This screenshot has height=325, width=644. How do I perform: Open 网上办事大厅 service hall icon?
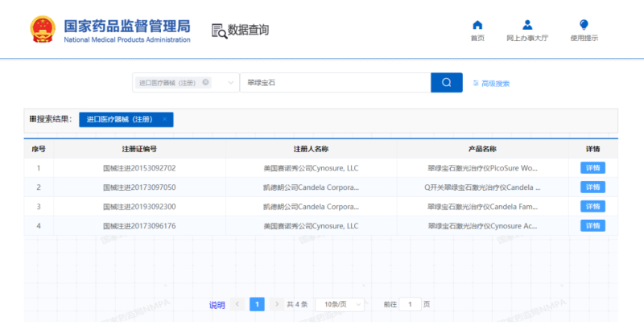(x=527, y=25)
